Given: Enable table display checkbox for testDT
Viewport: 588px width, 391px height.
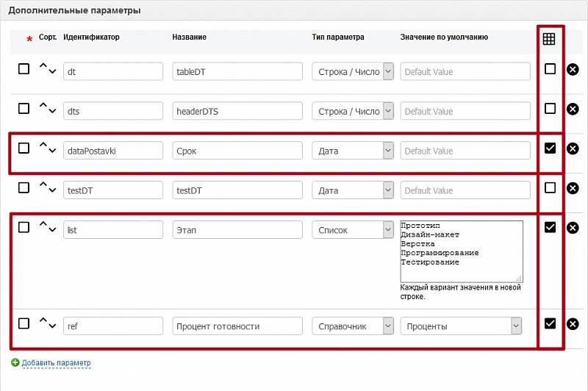Looking at the screenshot, I should tap(550, 188).
